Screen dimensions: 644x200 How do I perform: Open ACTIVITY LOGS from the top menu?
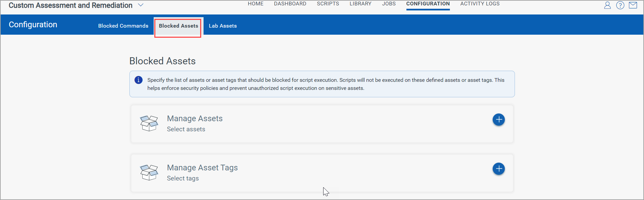(x=480, y=4)
